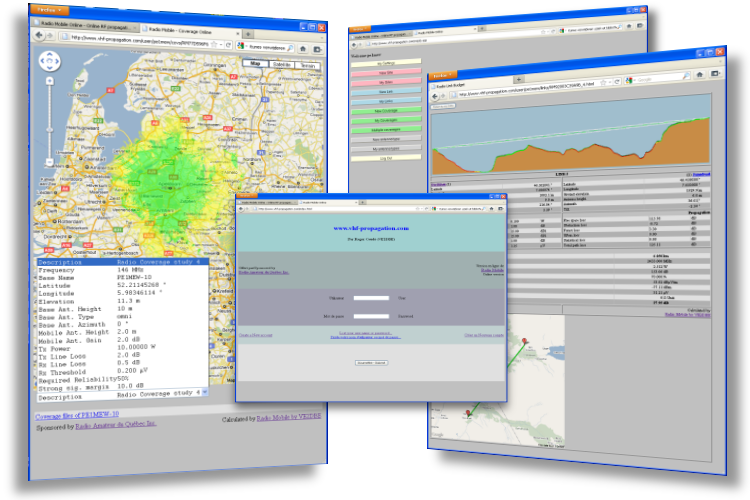Click lower red marker on link budget map
750x500 pixels.
(x=468, y=414)
